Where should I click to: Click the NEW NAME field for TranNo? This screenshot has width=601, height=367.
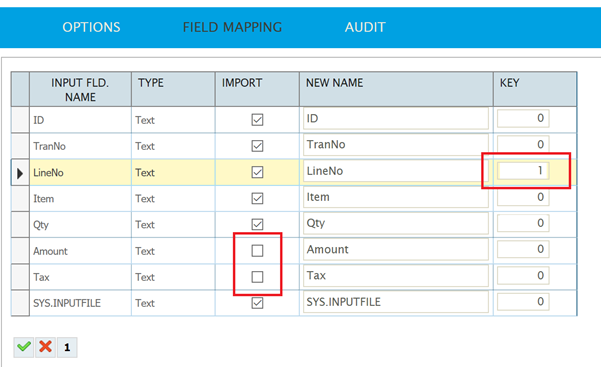coord(396,145)
